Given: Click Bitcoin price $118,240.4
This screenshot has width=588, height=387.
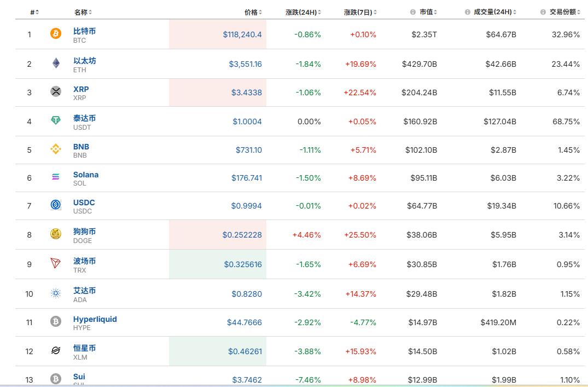Looking at the screenshot, I should (x=242, y=34).
